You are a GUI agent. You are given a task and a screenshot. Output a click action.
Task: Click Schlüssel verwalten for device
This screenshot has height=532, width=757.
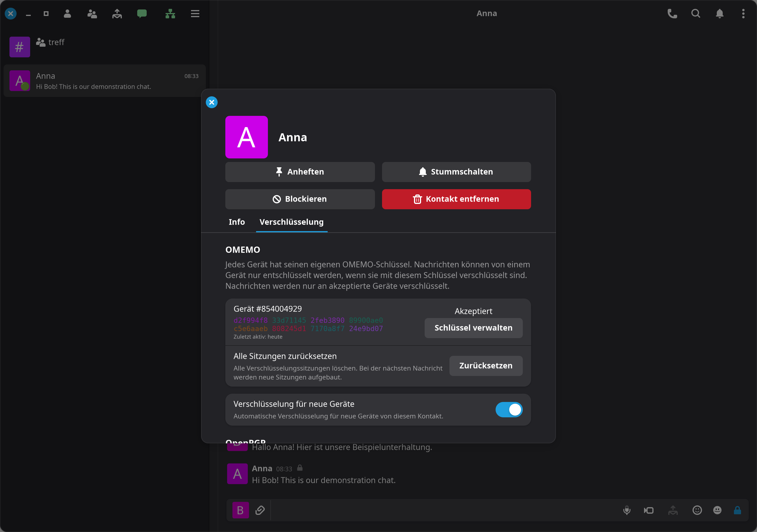pos(473,328)
